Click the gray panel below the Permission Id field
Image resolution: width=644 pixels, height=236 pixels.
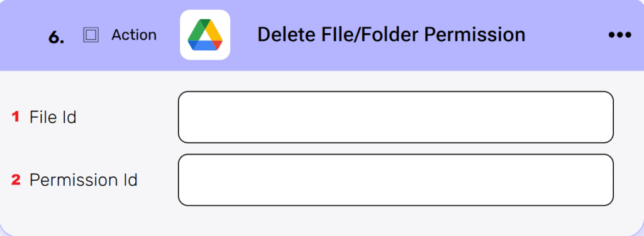(322, 219)
